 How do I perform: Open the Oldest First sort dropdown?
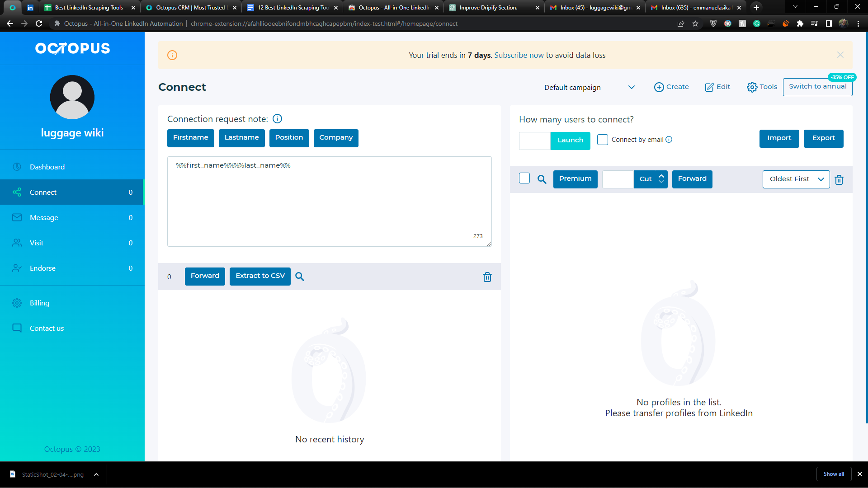(796, 179)
